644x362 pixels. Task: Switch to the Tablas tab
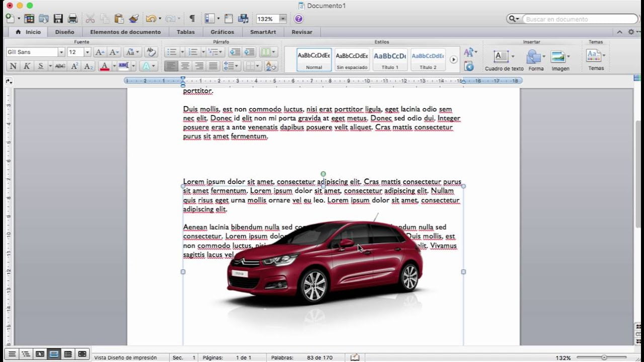point(186,32)
